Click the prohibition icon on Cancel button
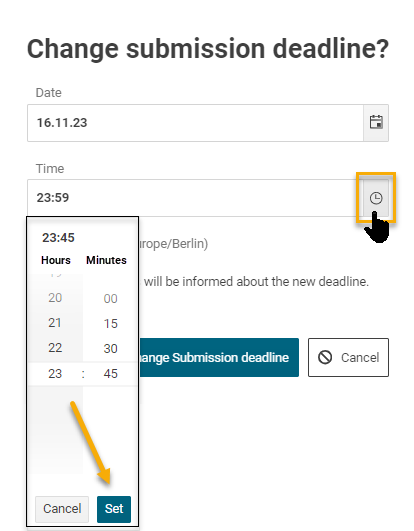The height and width of the screenshot is (531, 414). point(325,357)
